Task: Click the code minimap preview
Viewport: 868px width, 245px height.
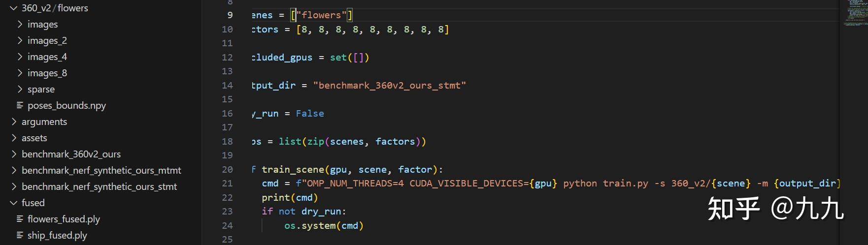Action: pyautogui.click(x=856, y=12)
